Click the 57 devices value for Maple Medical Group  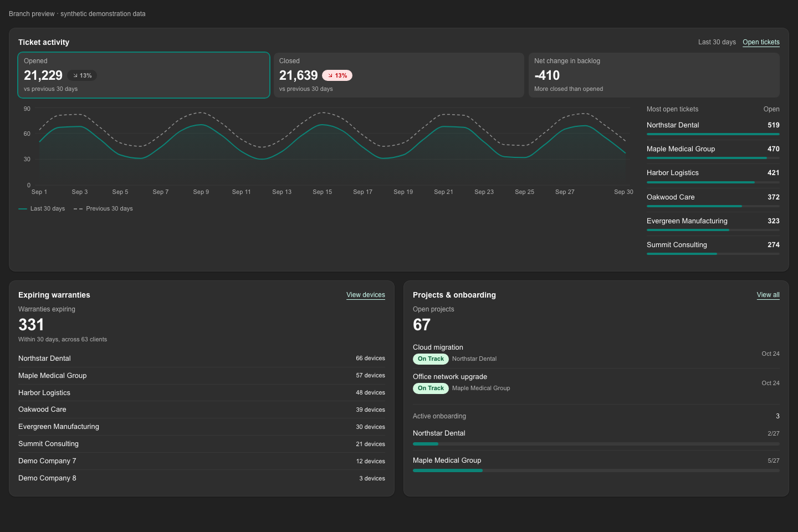pos(370,376)
